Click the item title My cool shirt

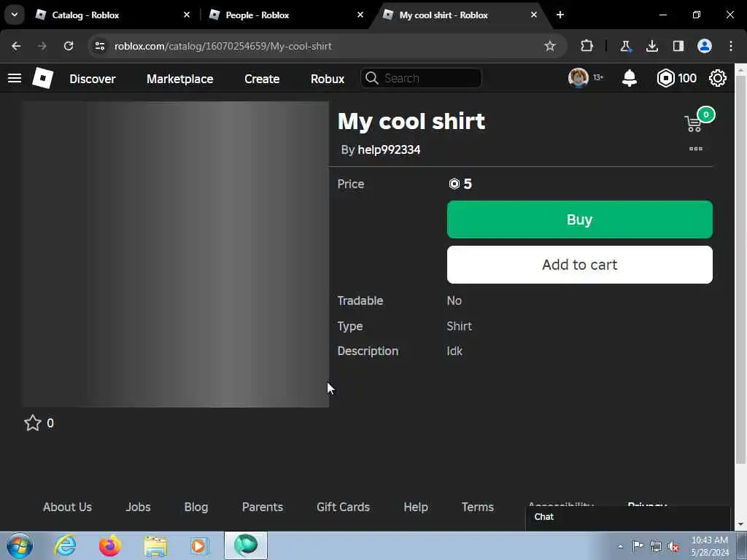pyautogui.click(x=411, y=122)
